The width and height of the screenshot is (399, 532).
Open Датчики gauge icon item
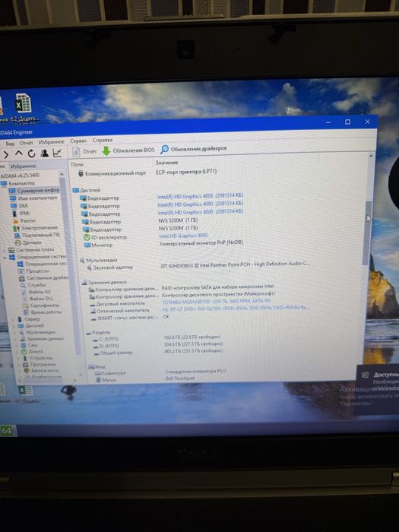29,242
